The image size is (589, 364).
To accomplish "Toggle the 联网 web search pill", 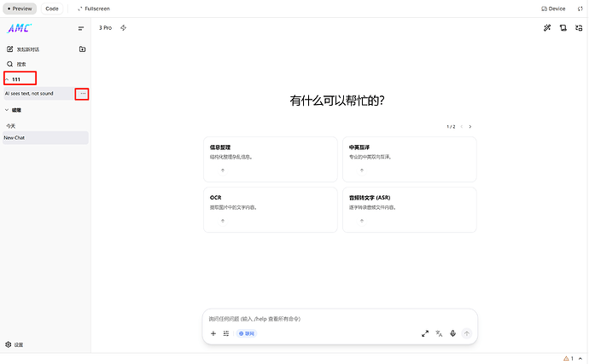I will point(247,333).
